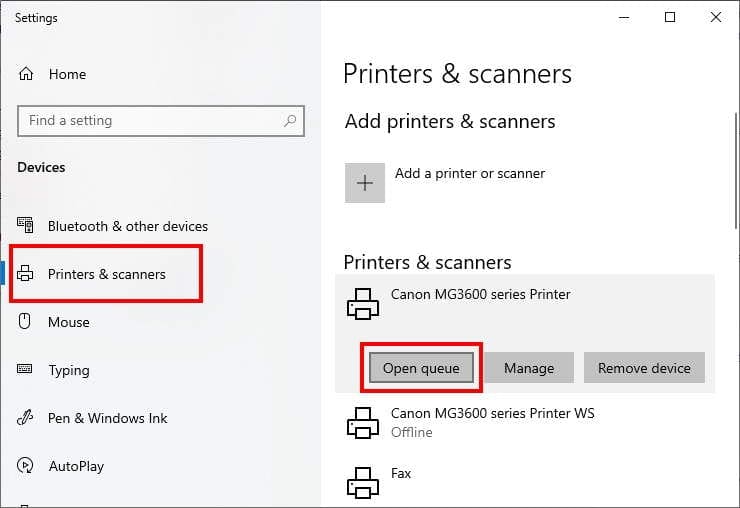Viewport: 740px width, 508px height.
Task: Click Add a printer or scanner label
Action: pos(470,174)
